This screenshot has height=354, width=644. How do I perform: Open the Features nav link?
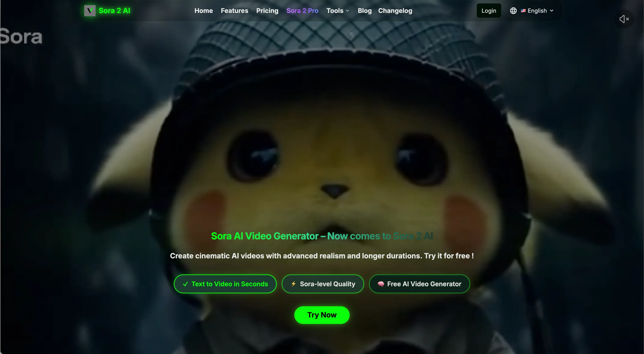(234, 11)
